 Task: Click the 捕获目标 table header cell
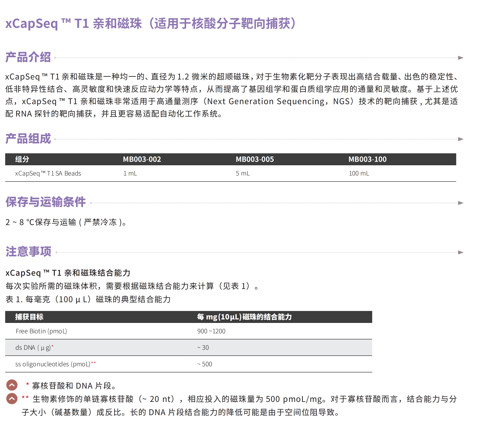[x=29, y=317]
